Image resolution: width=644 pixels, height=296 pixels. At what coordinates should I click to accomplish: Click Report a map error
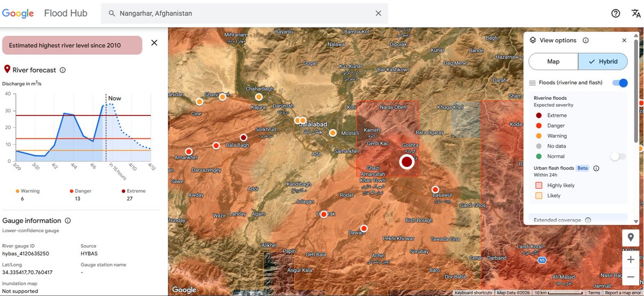point(623,293)
